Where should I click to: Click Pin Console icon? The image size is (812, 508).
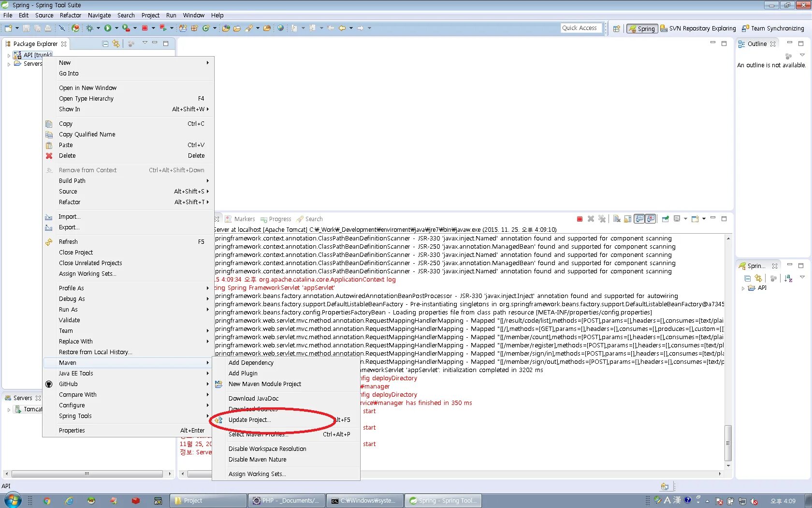(666, 219)
